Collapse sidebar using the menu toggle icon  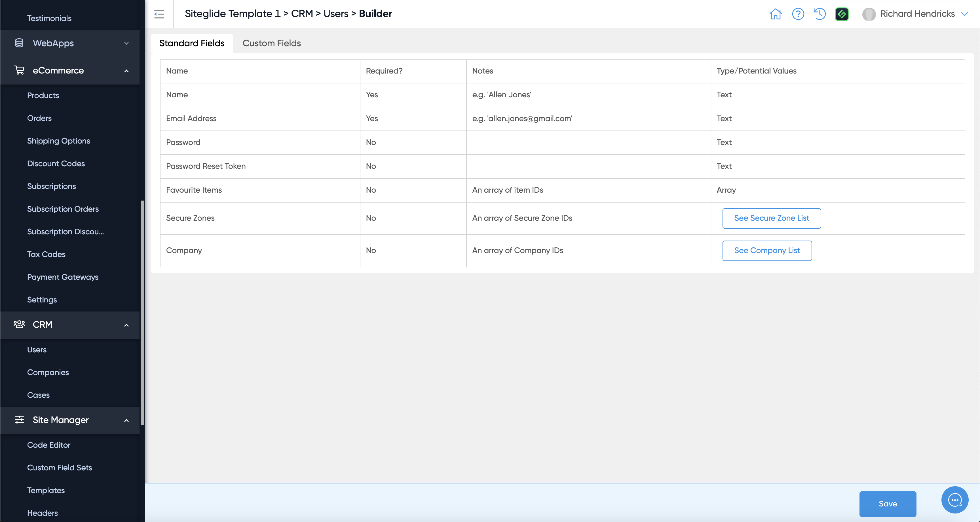coord(159,14)
